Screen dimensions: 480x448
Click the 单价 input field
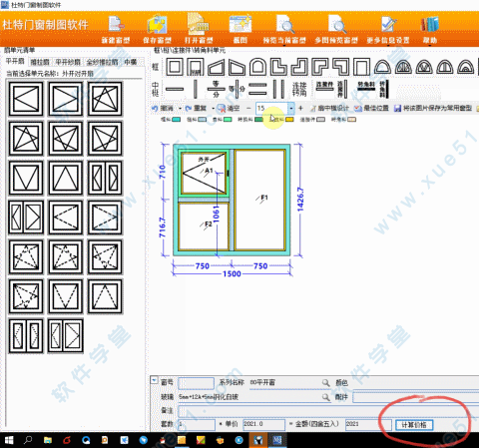[263, 424]
